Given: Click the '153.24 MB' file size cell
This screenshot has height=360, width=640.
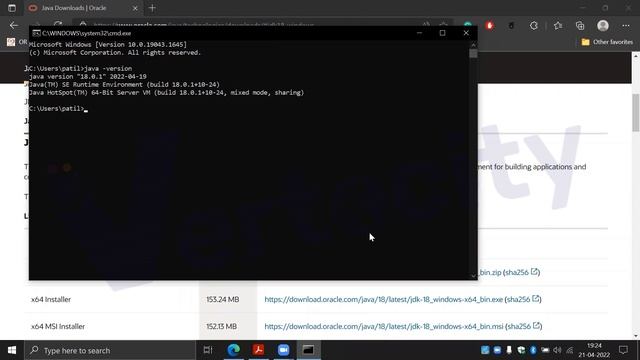Looking at the screenshot, I should click(222, 299).
